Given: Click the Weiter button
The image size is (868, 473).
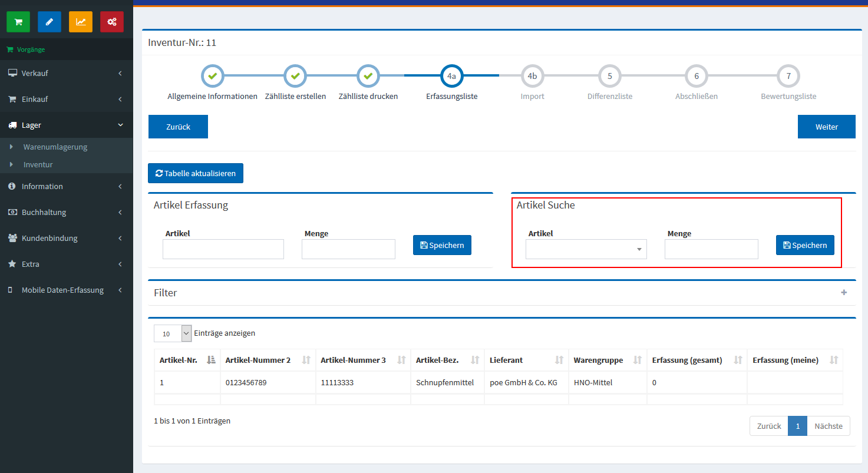Looking at the screenshot, I should [826, 127].
